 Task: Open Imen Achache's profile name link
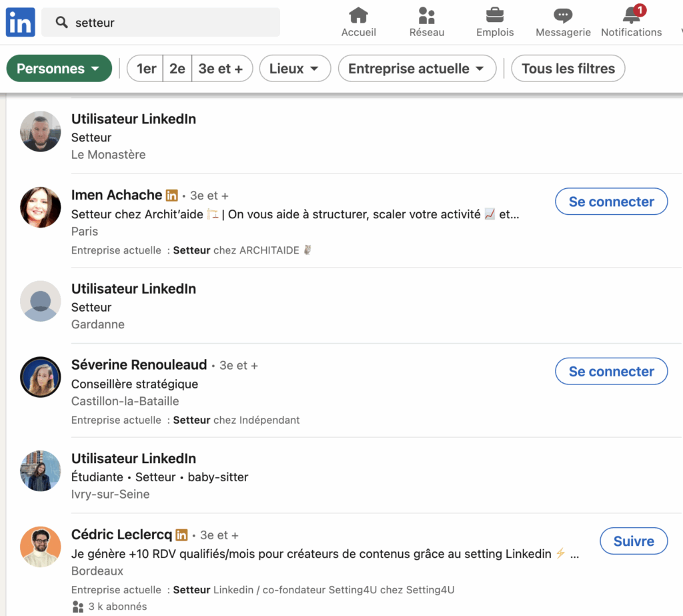coord(117,195)
